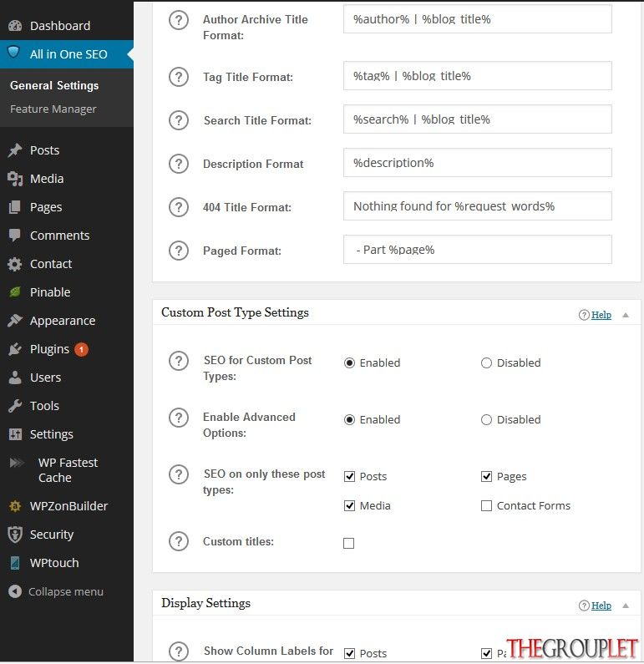Click the Pages icon in sidebar
This screenshot has height=664, width=644.
pyautogui.click(x=15, y=207)
